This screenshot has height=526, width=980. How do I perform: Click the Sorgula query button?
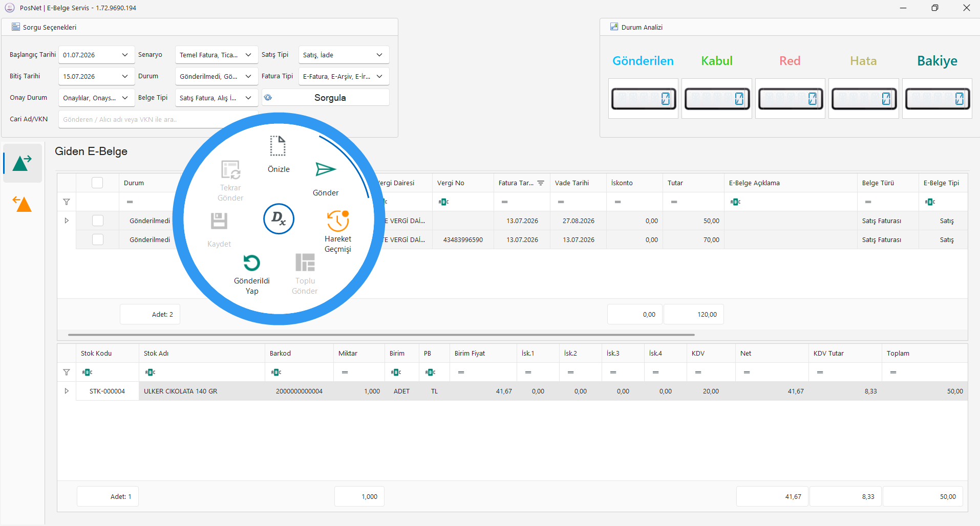pyautogui.click(x=326, y=97)
